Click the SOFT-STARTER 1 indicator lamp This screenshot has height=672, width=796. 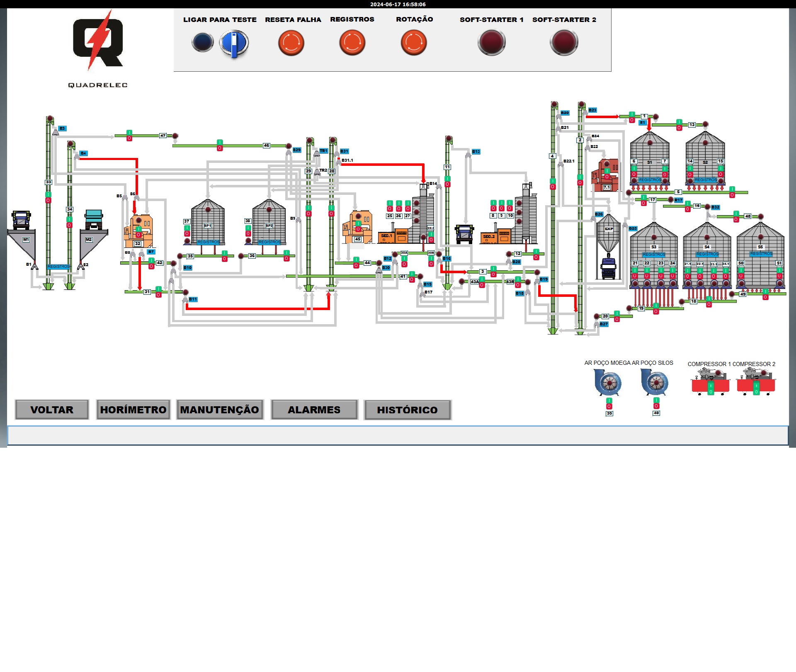491,42
